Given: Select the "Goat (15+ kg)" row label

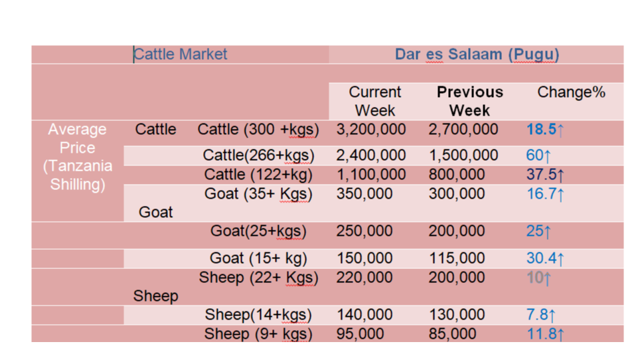Looking at the screenshot, I should [x=258, y=258].
